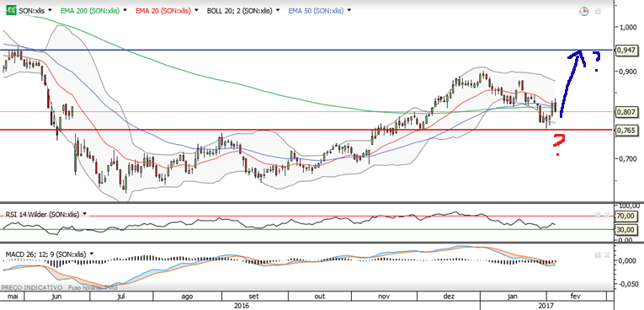The image size is (644, 310).
Task: Click the 'jul' month on the time axis
Action: (121, 296)
